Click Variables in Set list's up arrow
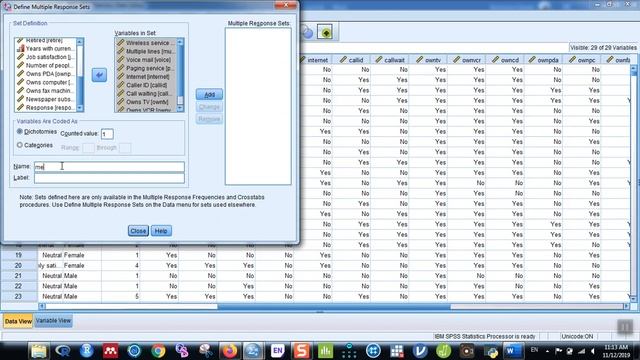640x360 pixels. pos(180,42)
